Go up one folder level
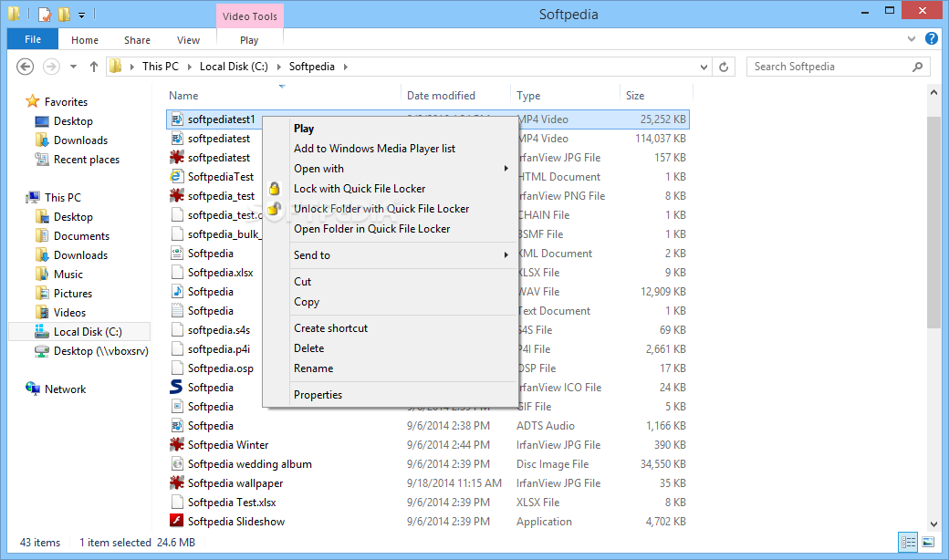The width and height of the screenshot is (949, 560). pos(93,67)
